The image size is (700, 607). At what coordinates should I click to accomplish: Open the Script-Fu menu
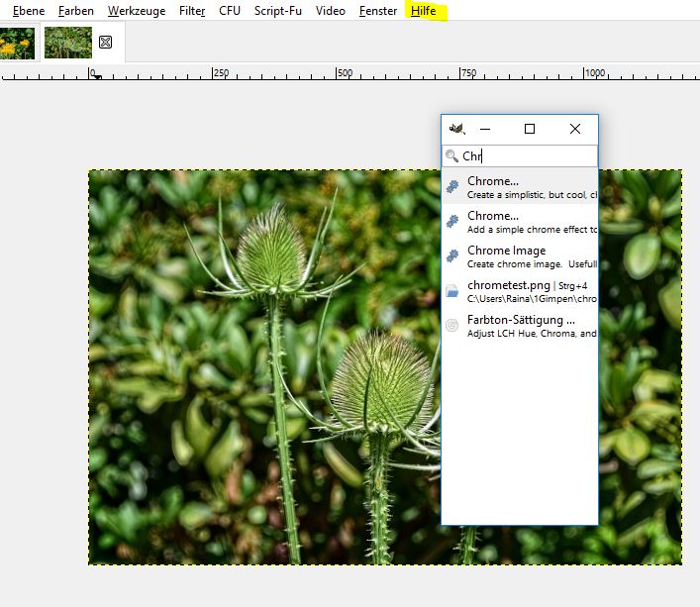coord(278,11)
